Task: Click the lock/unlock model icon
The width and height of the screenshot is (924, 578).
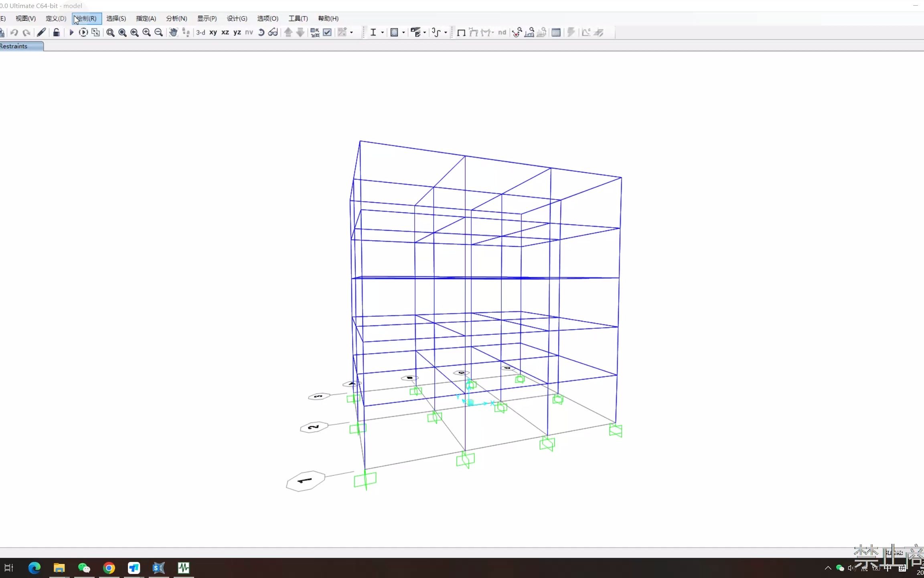Action: 57,33
